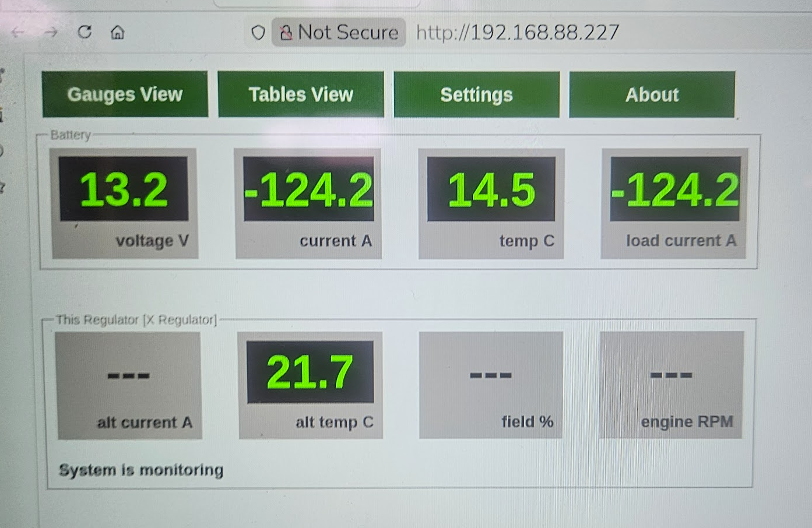Viewport: 812px width, 528px height.
Task: Click the 'alt temp C' label
Action: (x=335, y=422)
